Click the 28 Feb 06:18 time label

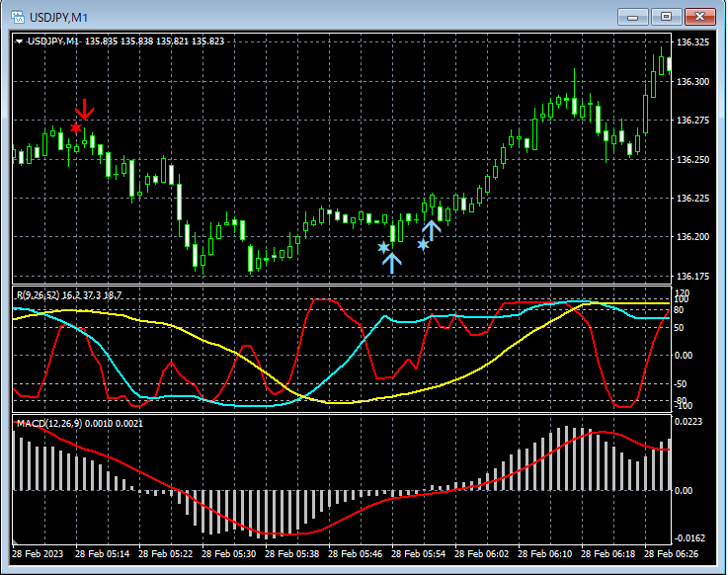click(x=607, y=554)
